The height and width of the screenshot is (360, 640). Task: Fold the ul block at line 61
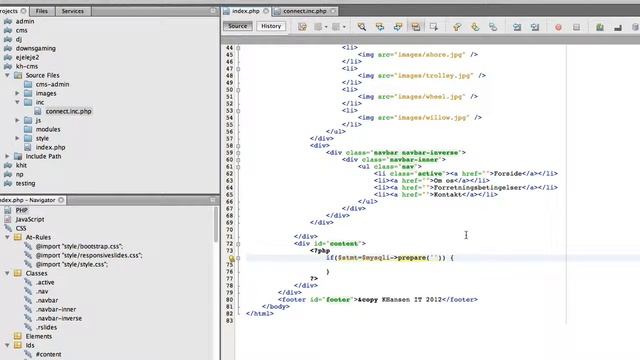(238, 167)
